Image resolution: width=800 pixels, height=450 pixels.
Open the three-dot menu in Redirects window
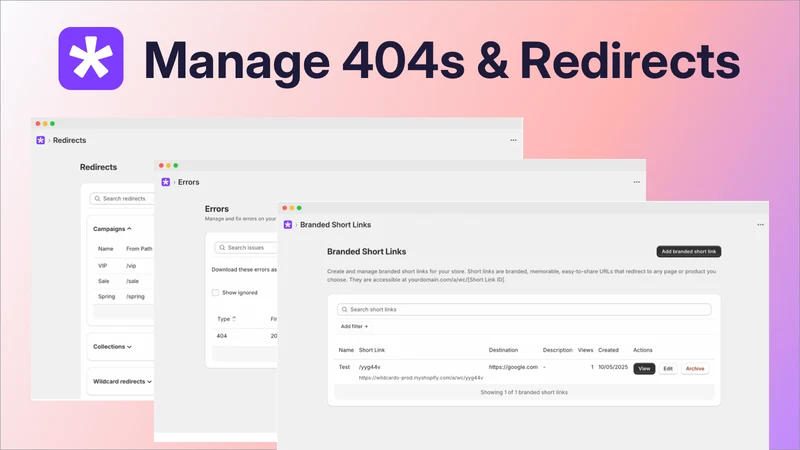(x=513, y=140)
